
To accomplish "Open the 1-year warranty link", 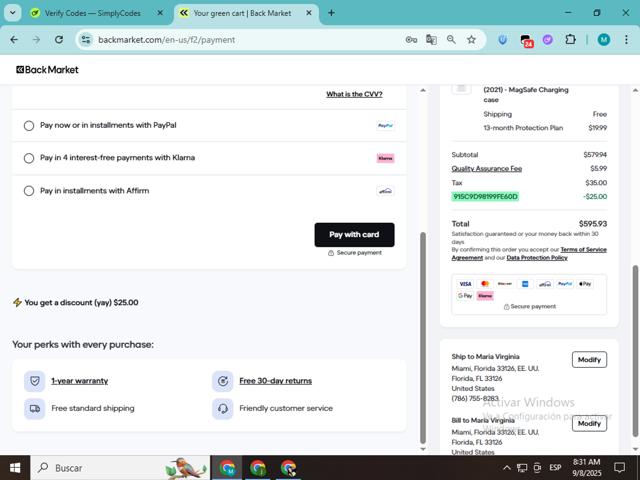I will pyautogui.click(x=80, y=381).
